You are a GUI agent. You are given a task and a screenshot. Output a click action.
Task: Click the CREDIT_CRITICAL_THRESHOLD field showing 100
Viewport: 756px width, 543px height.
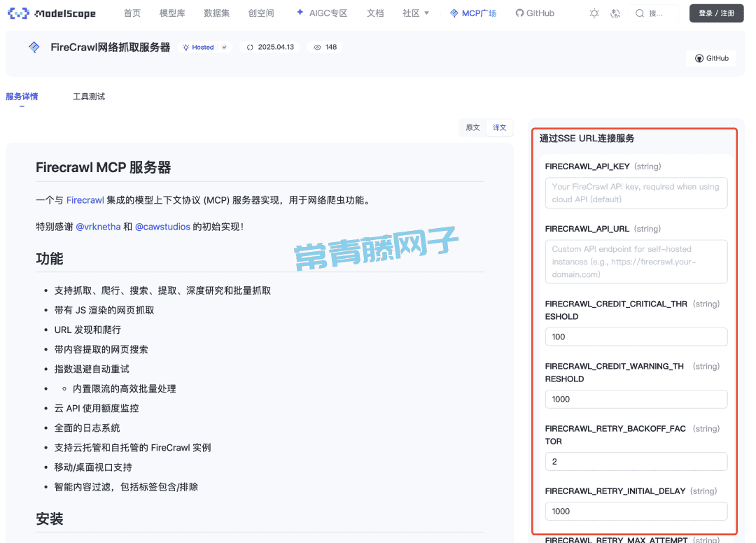tap(636, 337)
